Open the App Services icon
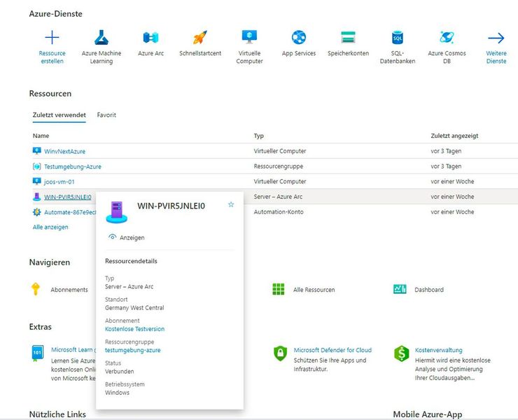 pos(299,37)
